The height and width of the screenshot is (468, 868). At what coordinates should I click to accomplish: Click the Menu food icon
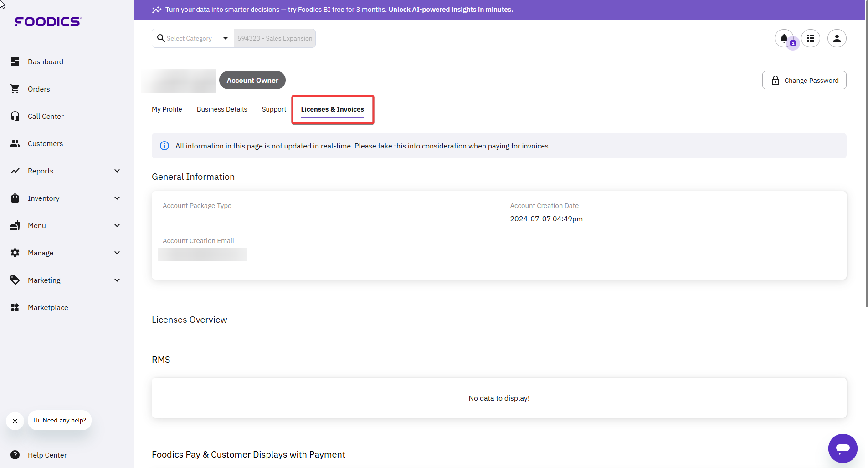pyautogui.click(x=15, y=225)
